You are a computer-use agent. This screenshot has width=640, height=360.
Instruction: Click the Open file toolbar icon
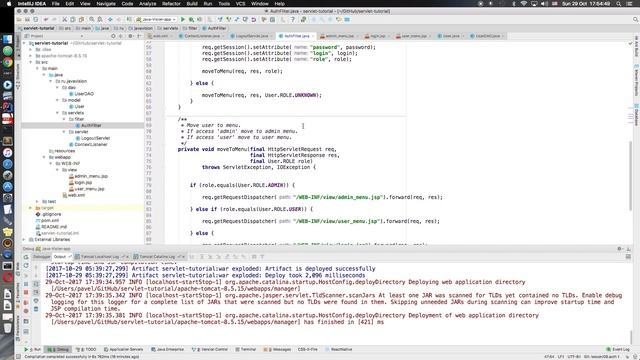point(19,20)
